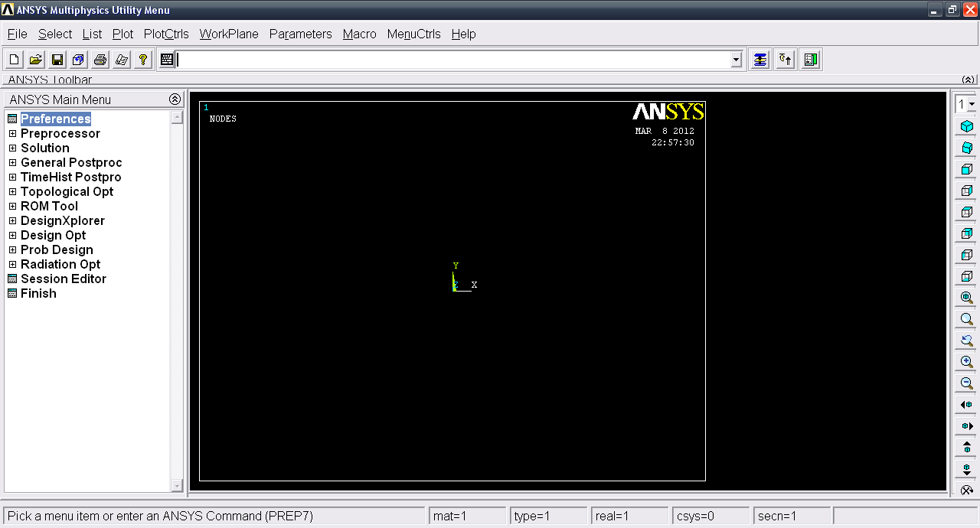
Task: Open the Parameters menu
Action: pos(300,34)
